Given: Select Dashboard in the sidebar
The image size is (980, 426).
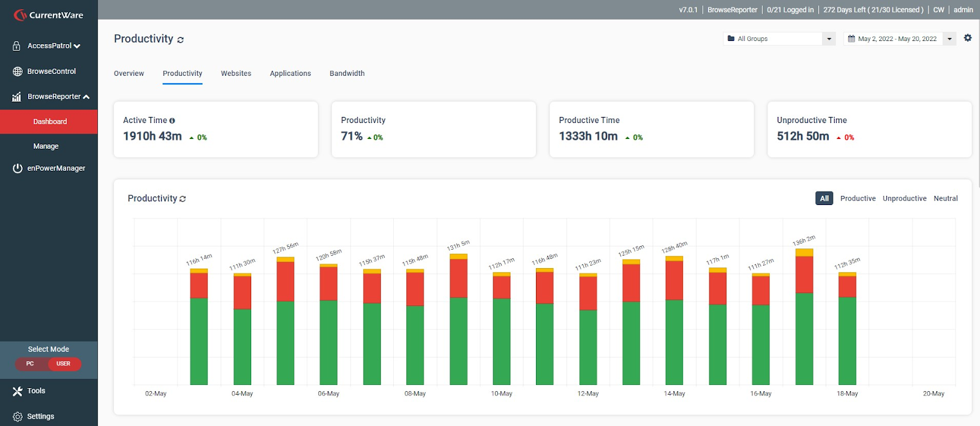Looking at the screenshot, I should tap(49, 122).
